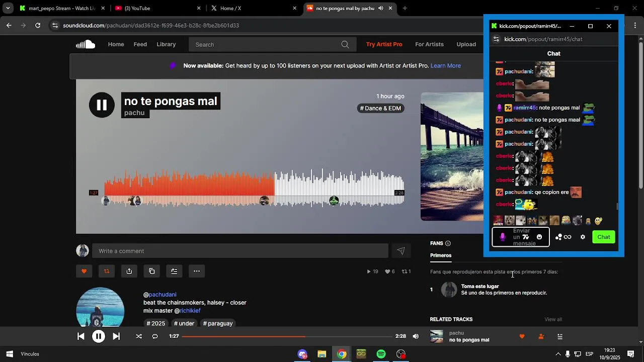This screenshot has width=644, height=362.
Task: Seek within the track waveform
Action: pyautogui.click(x=254, y=188)
